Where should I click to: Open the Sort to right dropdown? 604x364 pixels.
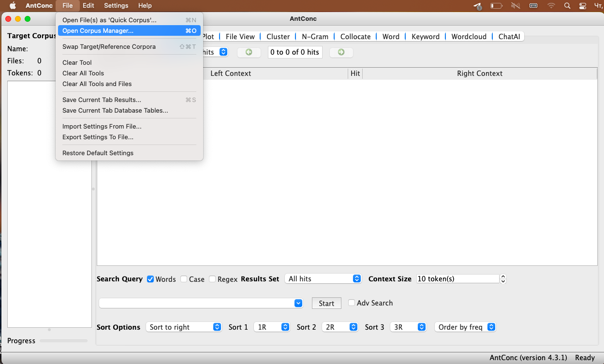pos(184,327)
